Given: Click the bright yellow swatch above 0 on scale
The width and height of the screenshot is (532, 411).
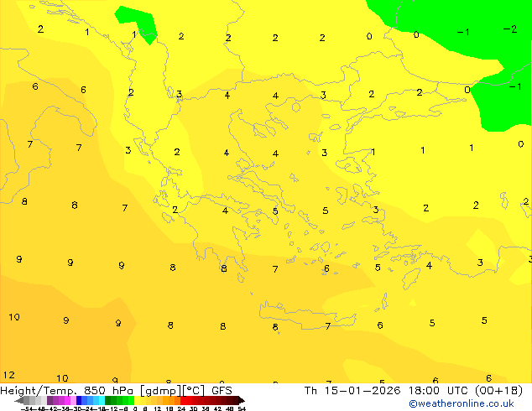Looking at the screenshot, I should [137, 400].
